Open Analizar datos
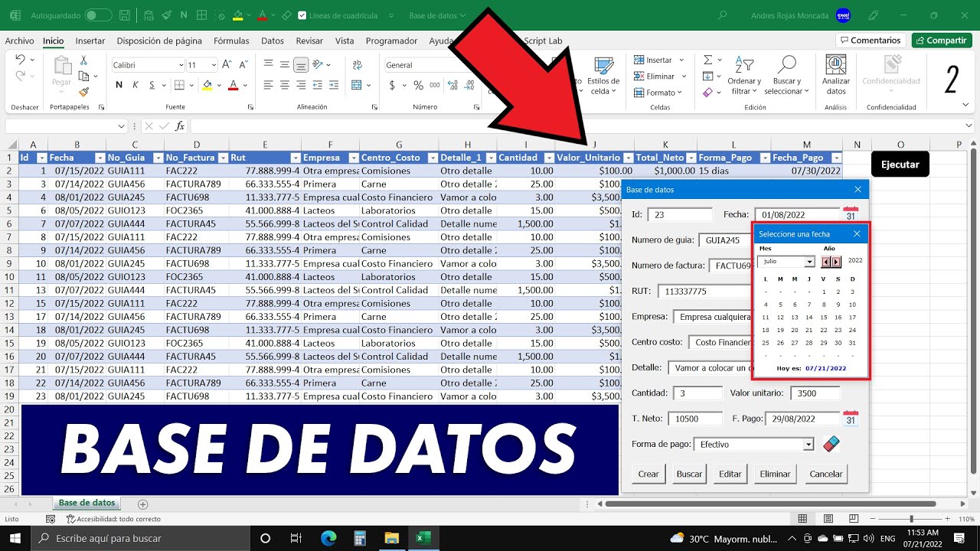Image resolution: width=980 pixels, height=551 pixels. pyautogui.click(x=836, y=74)
